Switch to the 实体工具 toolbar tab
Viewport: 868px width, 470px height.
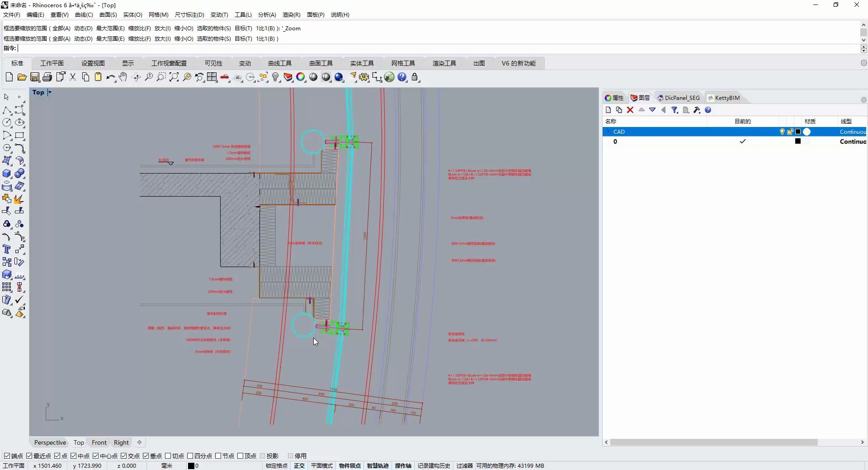(362, 63)
